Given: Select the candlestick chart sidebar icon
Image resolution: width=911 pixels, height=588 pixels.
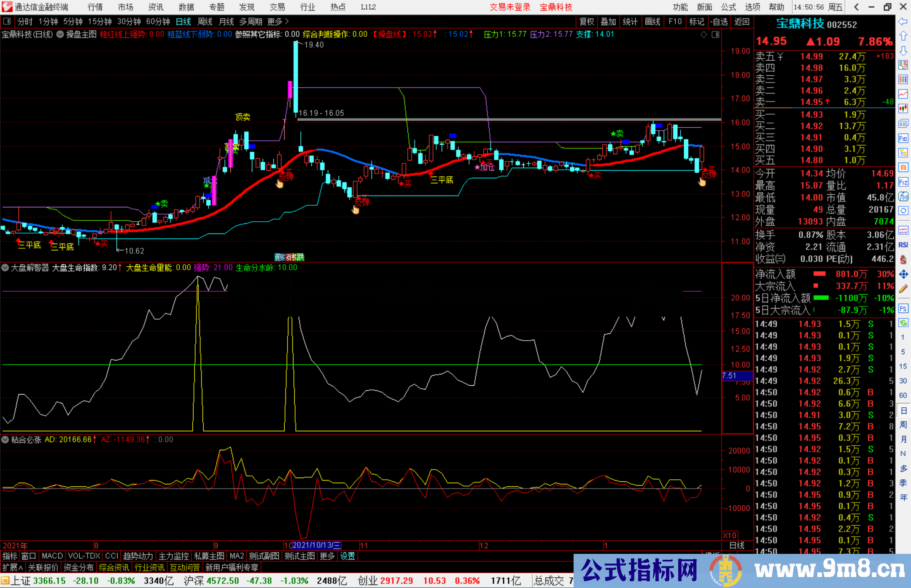Looking at the screenshot, I should 903,108.
